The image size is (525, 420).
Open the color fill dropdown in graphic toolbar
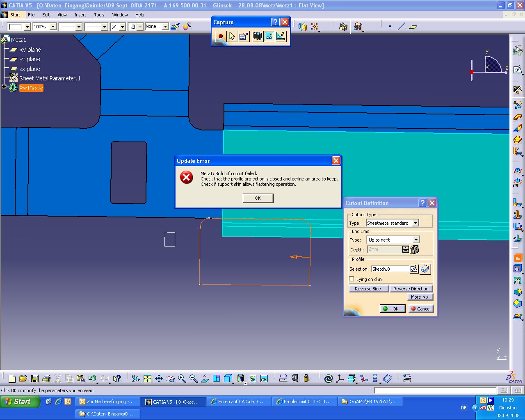27,27
